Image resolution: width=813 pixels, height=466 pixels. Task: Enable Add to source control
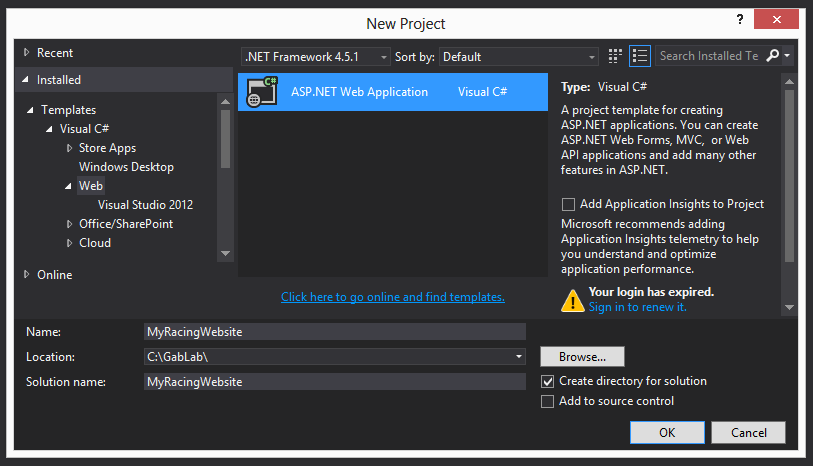pyautogui.click(x=548, y=402)
